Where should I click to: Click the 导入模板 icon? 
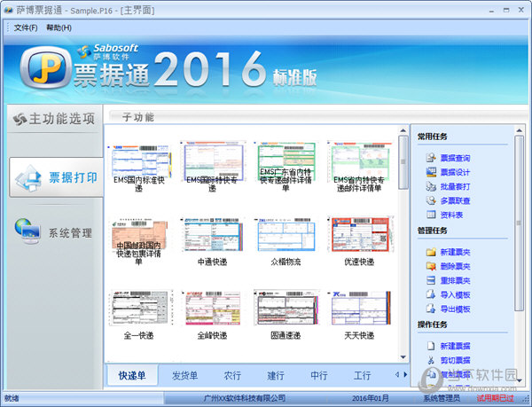[x=431, y=294]
